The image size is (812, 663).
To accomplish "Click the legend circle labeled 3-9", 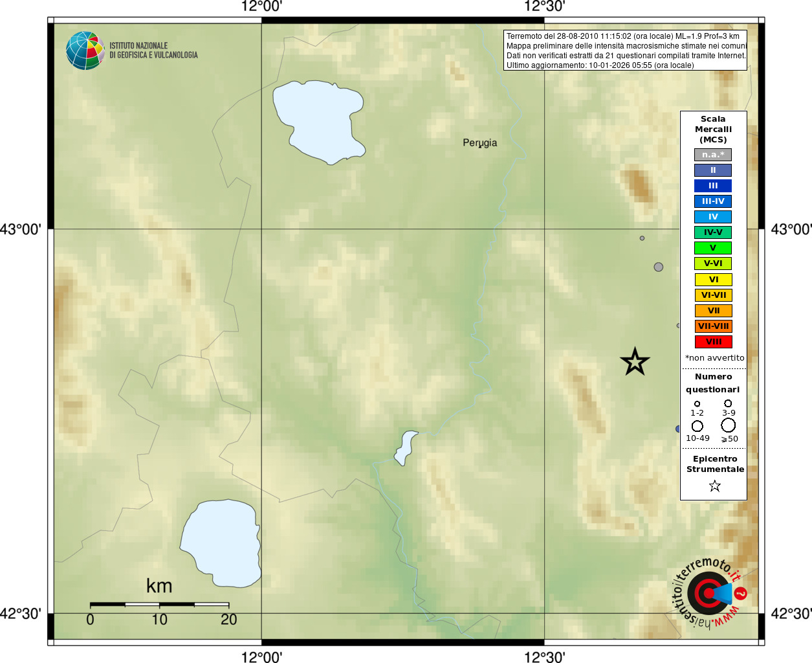I will 728,403.
